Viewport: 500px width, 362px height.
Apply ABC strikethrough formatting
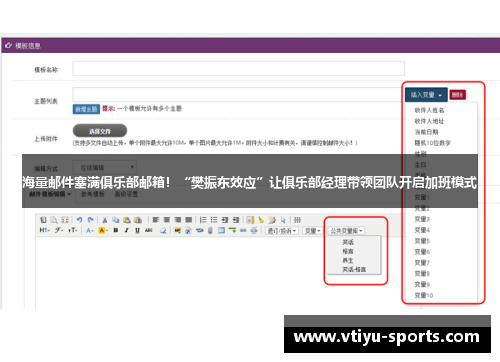(x=149, y=230)
